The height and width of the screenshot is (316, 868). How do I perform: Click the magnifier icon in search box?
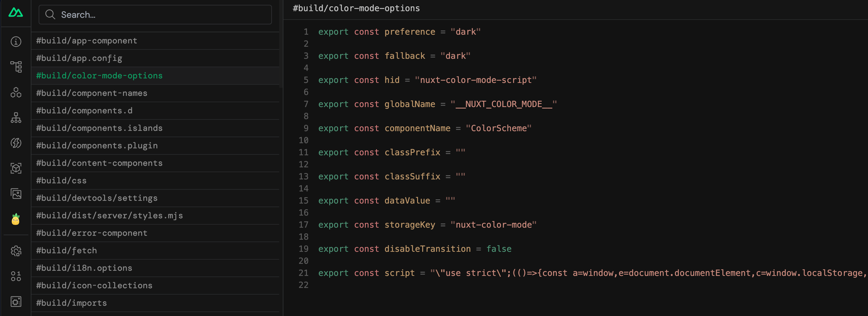50,14
